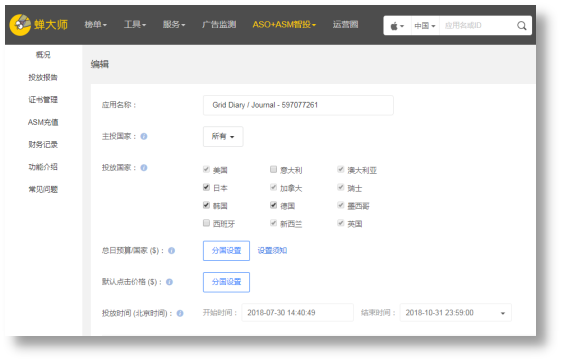Toggle the 墨西哥 checkbox
563x363 pixels.
(x=340, y=205)
